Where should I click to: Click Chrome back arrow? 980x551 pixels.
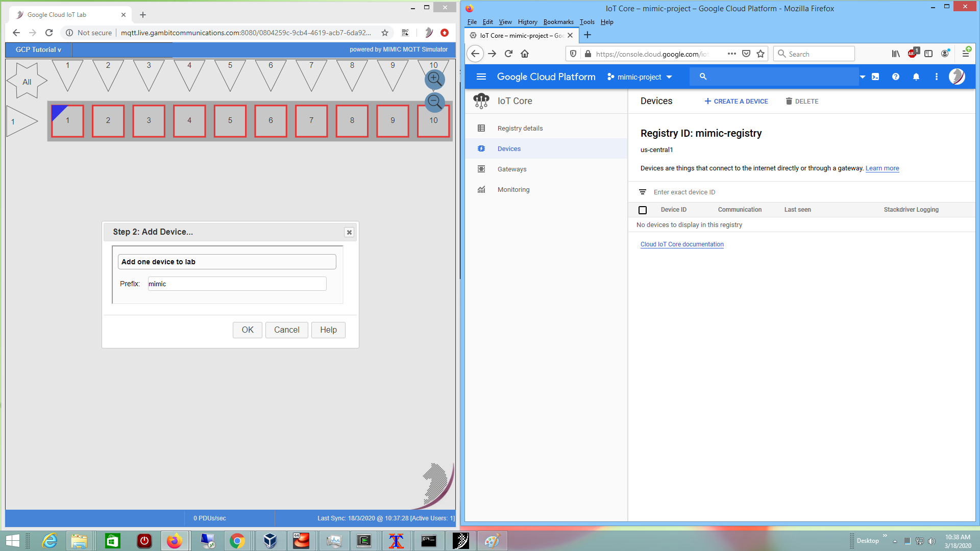pos(16,33)
